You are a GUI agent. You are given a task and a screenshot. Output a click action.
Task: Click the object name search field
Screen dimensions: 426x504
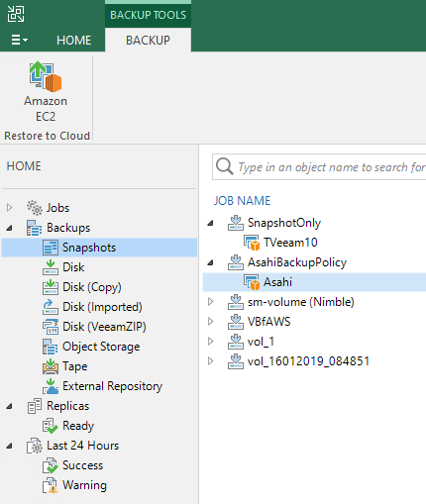coord(319,167)
